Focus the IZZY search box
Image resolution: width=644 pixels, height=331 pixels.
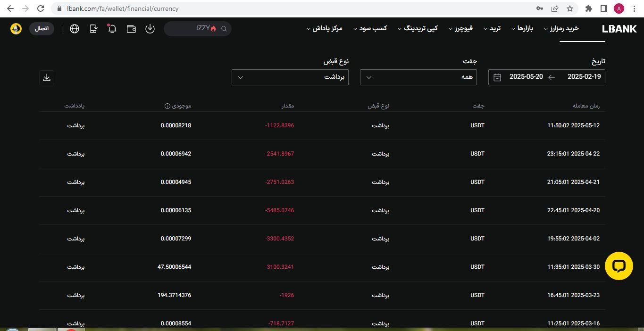(x=197, y=29)
